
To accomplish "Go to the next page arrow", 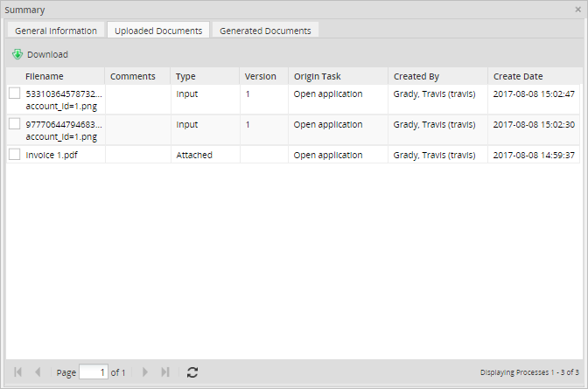I will click(x=145, y=372).
